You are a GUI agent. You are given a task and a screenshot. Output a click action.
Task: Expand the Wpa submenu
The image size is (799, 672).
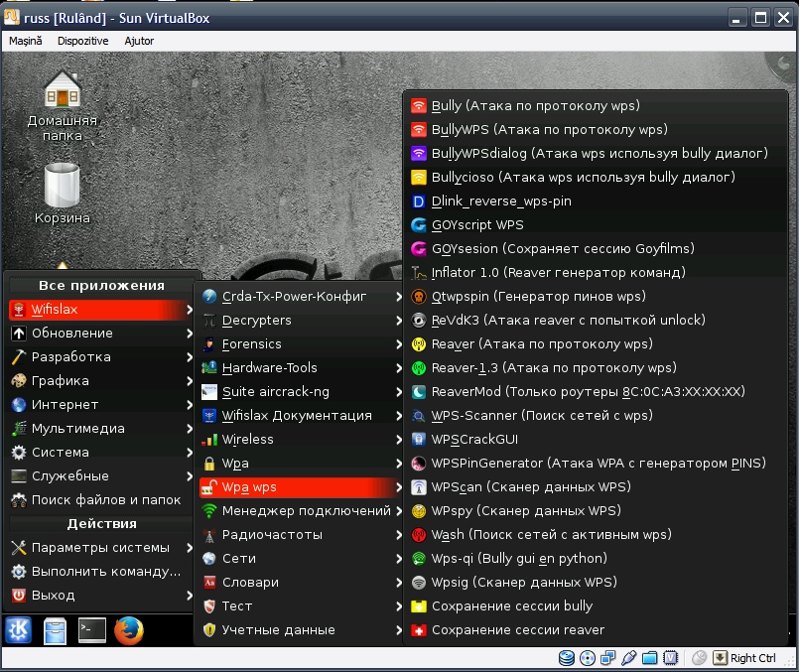(x=301, y=464)
